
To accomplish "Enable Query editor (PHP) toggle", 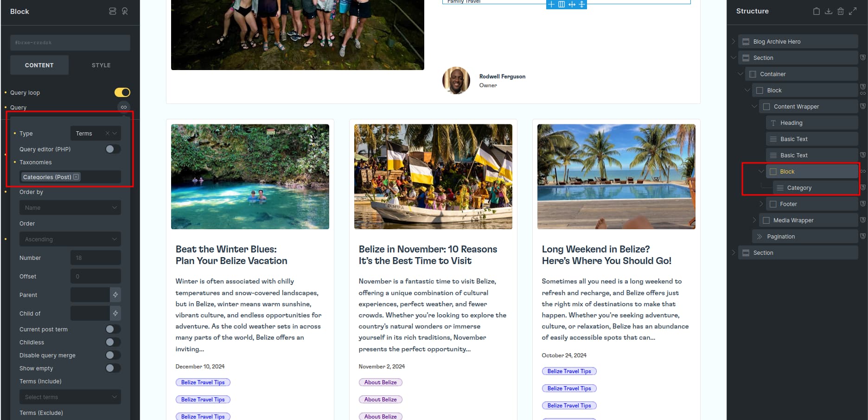I will coord(113,149).
